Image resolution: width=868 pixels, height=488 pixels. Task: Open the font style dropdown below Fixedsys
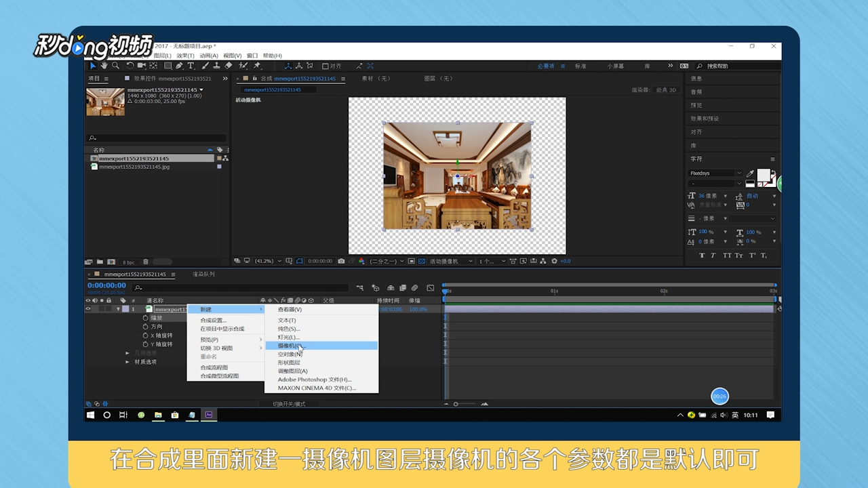715,183
